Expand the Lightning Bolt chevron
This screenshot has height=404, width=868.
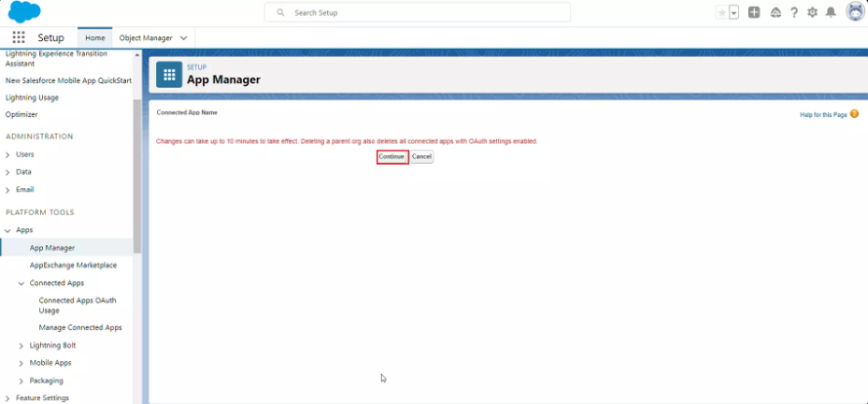click(21, 346)
